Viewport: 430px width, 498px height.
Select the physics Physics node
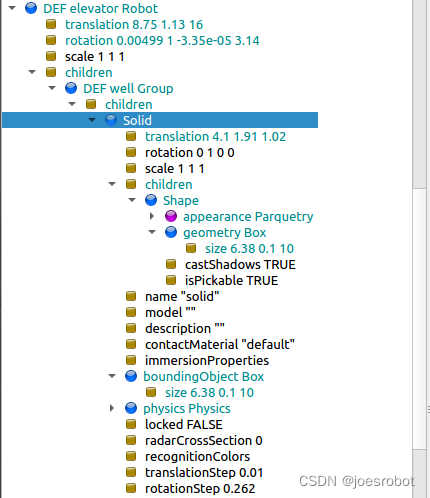click(187, 408)
